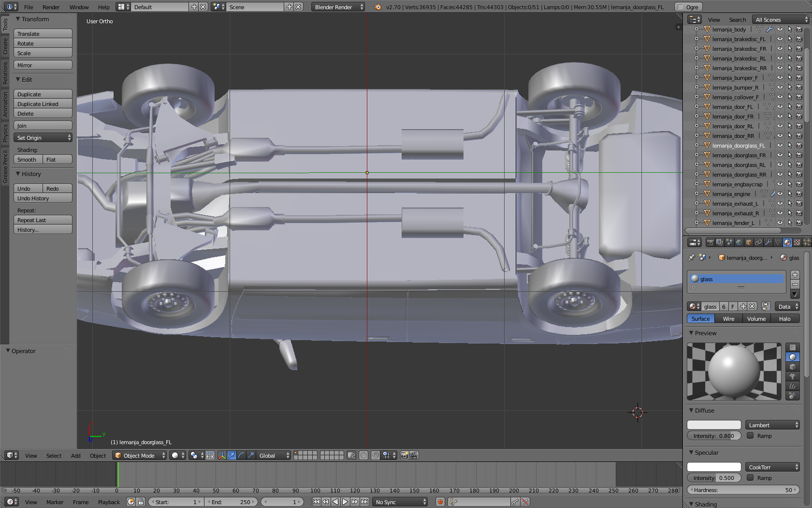Click the play animation button in timeline

point(345,502)
